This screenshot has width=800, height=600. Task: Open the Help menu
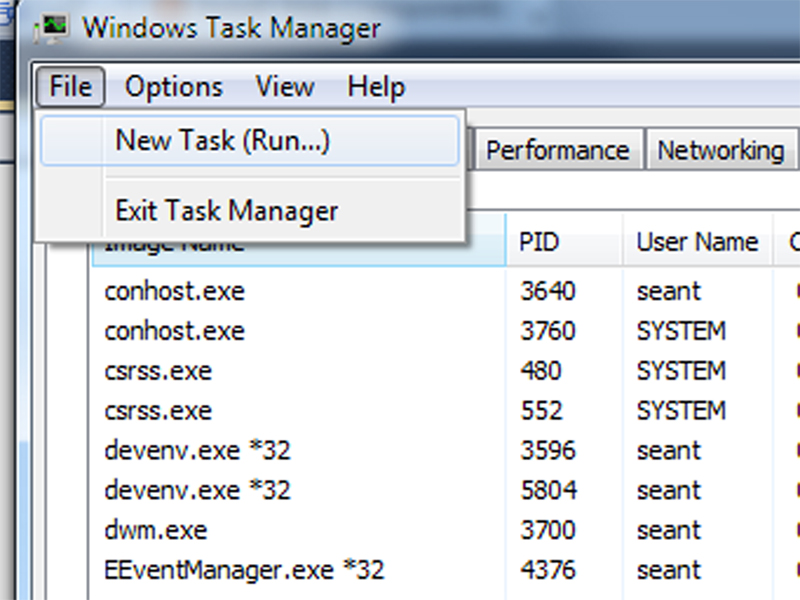point(376,87)
